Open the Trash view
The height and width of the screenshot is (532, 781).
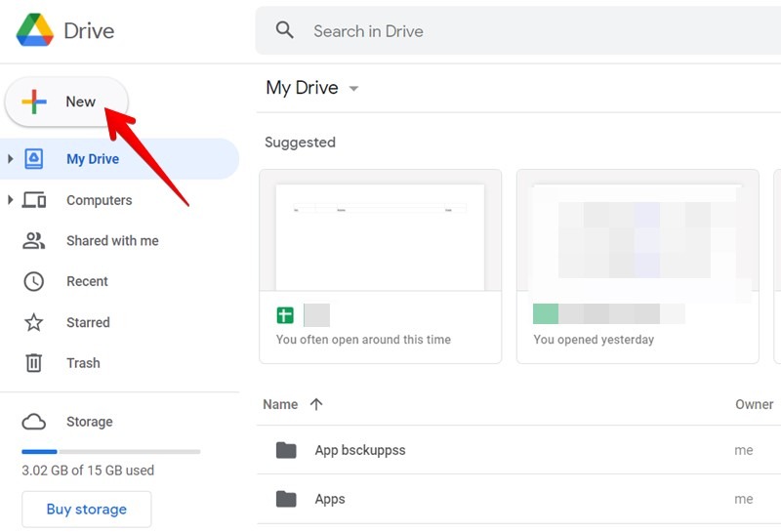point(83,363)
